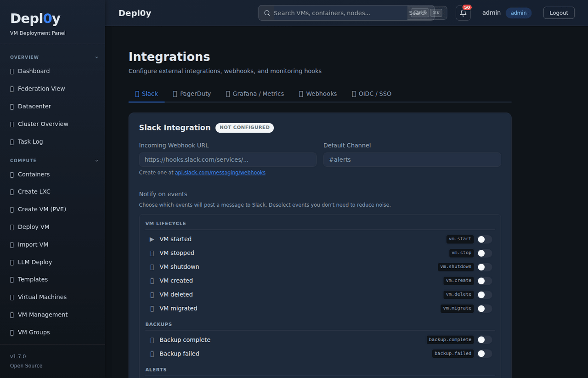Click the Logout button
Image resolution: width=588 pixels, height=378 pixels.
[x=559, y=13]
